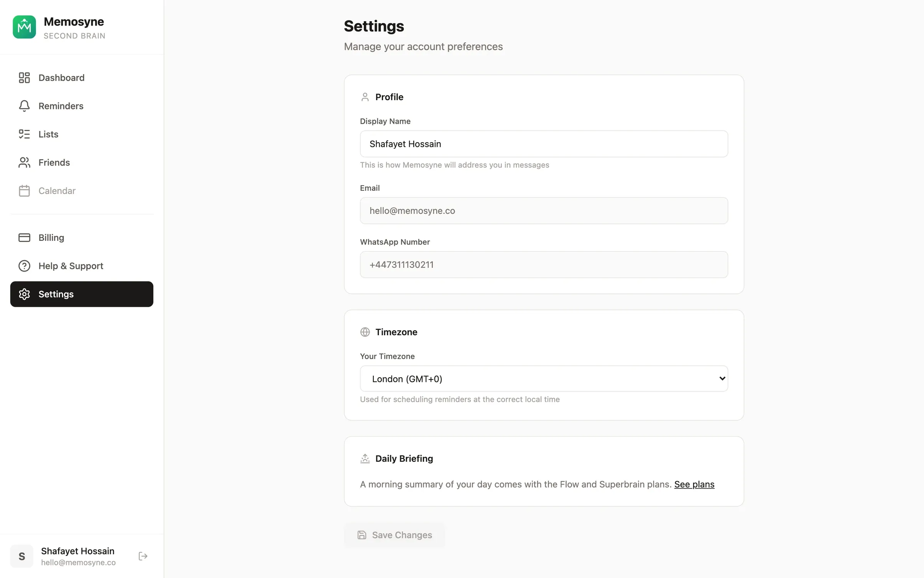The width and height of the screenshot is (924, 578).
Task: Click hello@memosyne.co in sidebar footer
Action: point(79,563)
